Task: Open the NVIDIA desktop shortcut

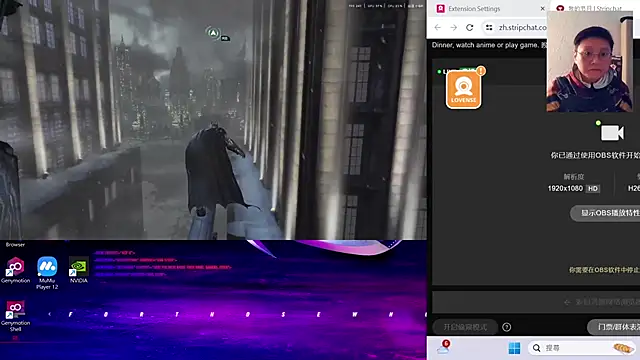Action: (78, 270)
